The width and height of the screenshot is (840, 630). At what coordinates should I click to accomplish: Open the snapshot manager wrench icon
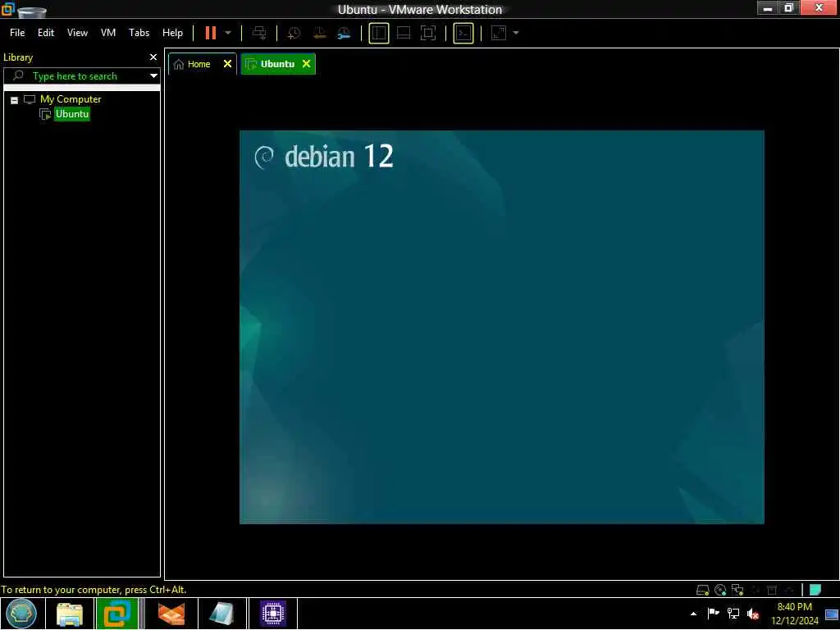coord(344,33)
